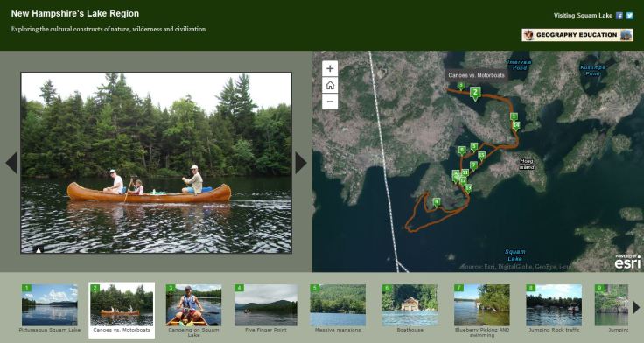Zoom in on the map
Image resolution: width=644 pixels, height=343 pixels.
tap(330, 68)
